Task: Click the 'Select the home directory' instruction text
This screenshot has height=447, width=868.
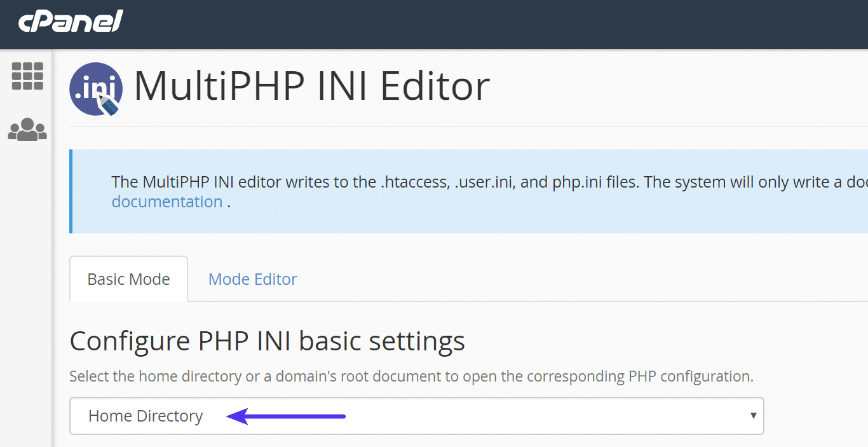Action: tap(411, 376)
